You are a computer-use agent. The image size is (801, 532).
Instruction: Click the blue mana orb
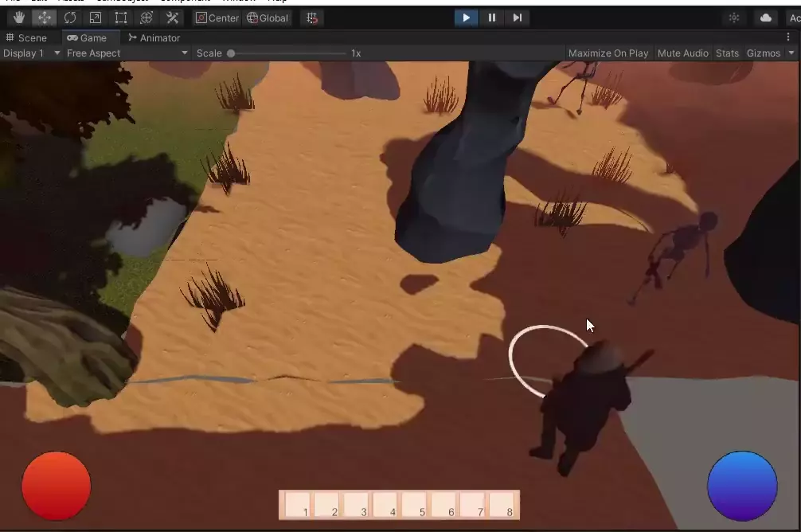coord(742,486)
